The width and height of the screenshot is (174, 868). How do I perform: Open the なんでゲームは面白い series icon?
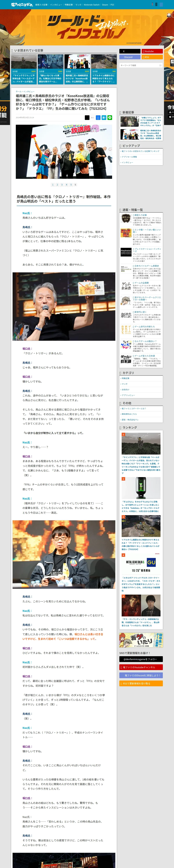pos(126,344)
